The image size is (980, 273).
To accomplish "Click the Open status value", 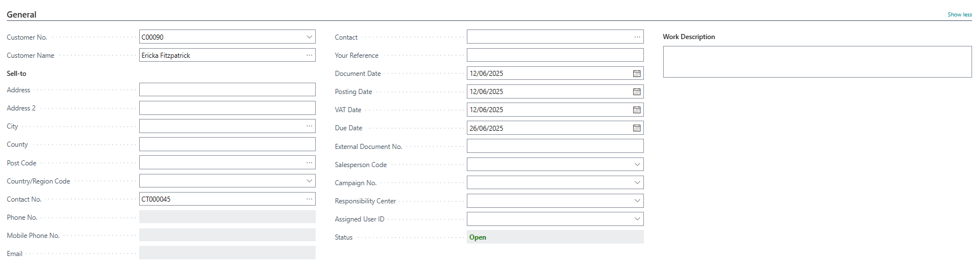I will 478,237.
